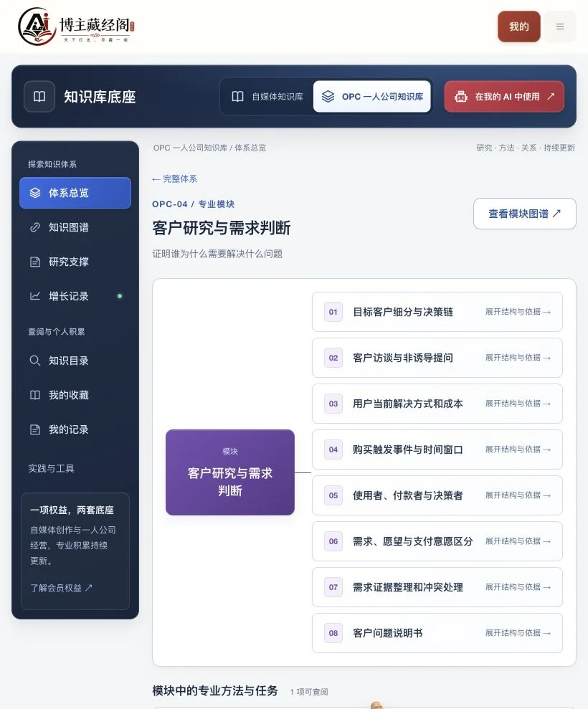
Task: Click the book icon next to 我的收藏
Action: point(35,395)
